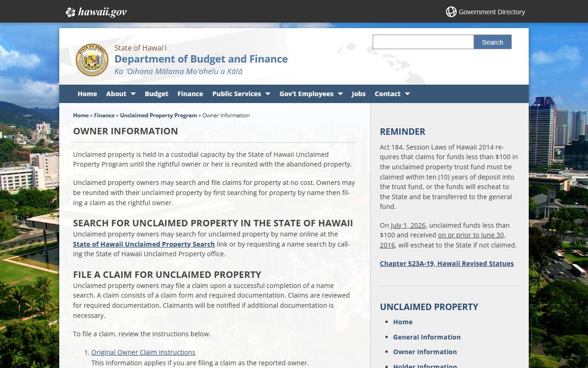Image resolution: width=588 pixels, height=368 pixels.
Task: Expand the About menu dropdown arrow
Action: 133,94
